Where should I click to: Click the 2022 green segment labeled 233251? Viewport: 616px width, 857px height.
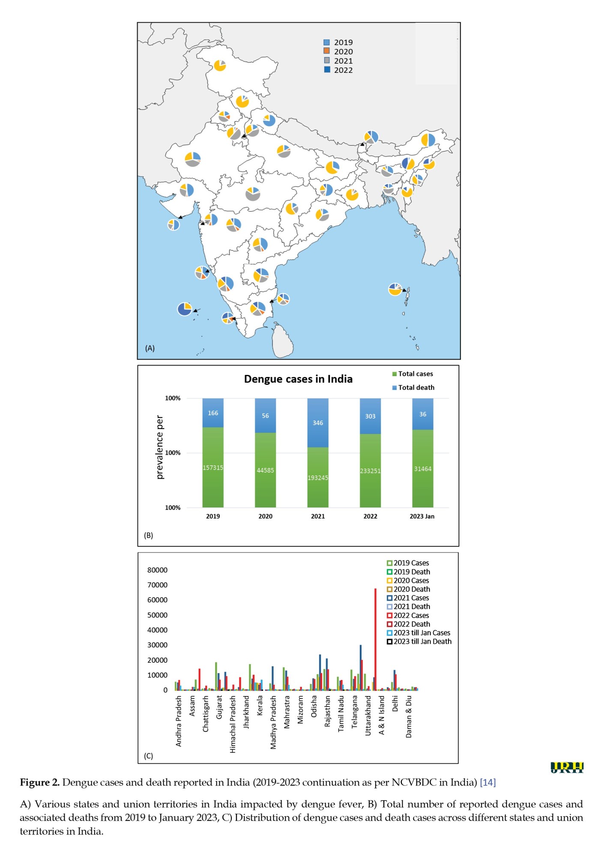(370, 470)
